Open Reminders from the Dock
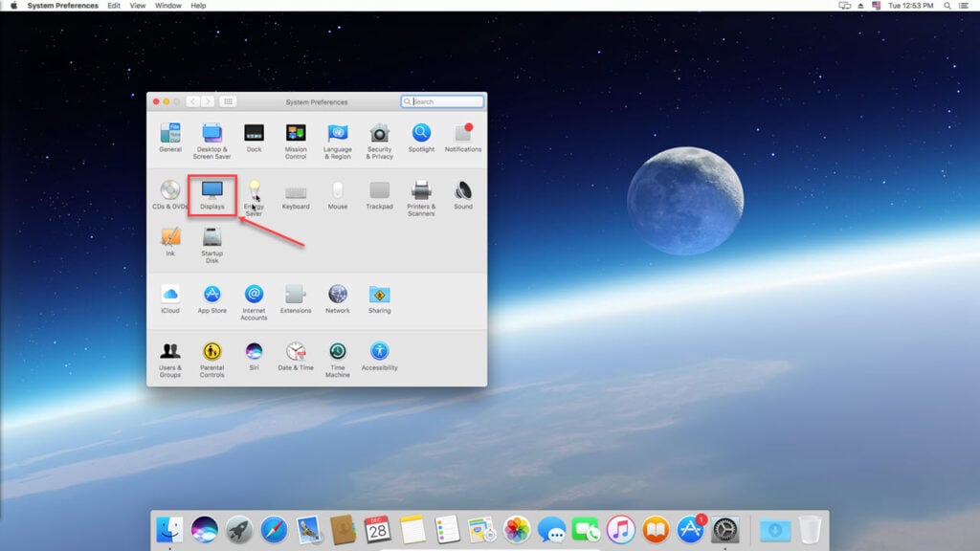Image resolution: width=980 pixels, height=551 pixels. pyautogui.click(x=447, y=530)
